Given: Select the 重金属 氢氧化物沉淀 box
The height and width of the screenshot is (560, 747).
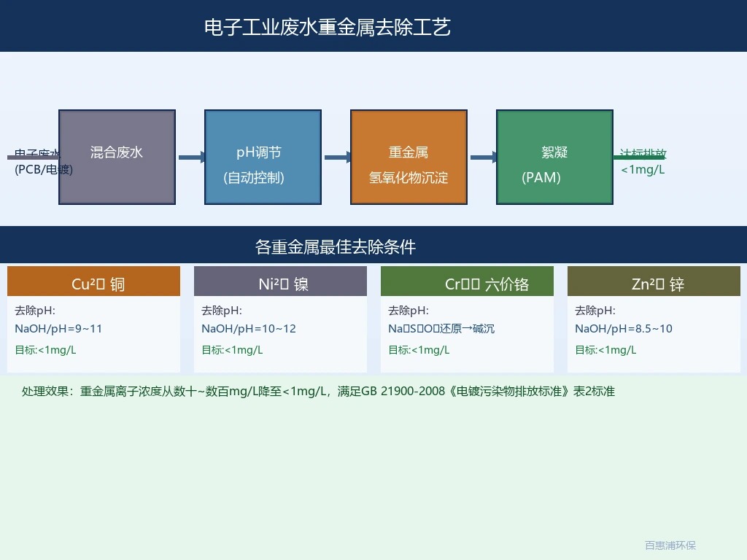Looking at the screenshot, I should (x=409, y=157).
